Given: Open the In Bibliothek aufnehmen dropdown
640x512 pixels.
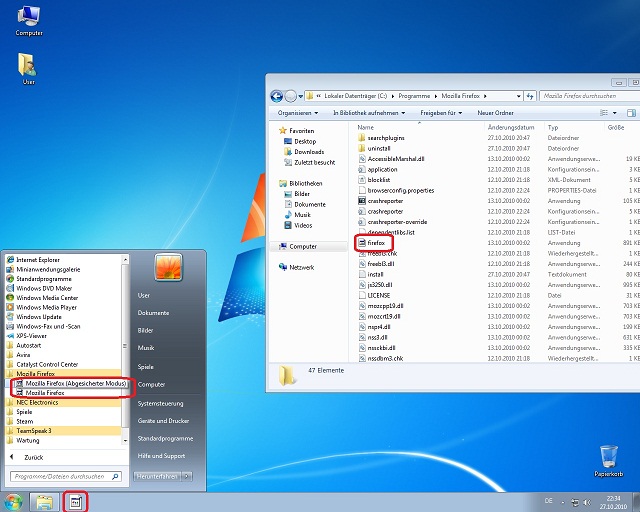Looking at the screenshot, I should [x=369, y=113].
